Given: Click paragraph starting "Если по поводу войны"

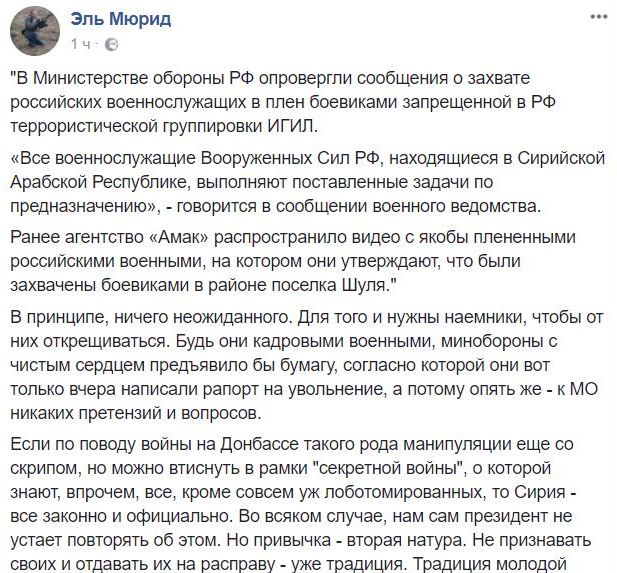Looking at the screenshot, I should click(x=301, y=504).
